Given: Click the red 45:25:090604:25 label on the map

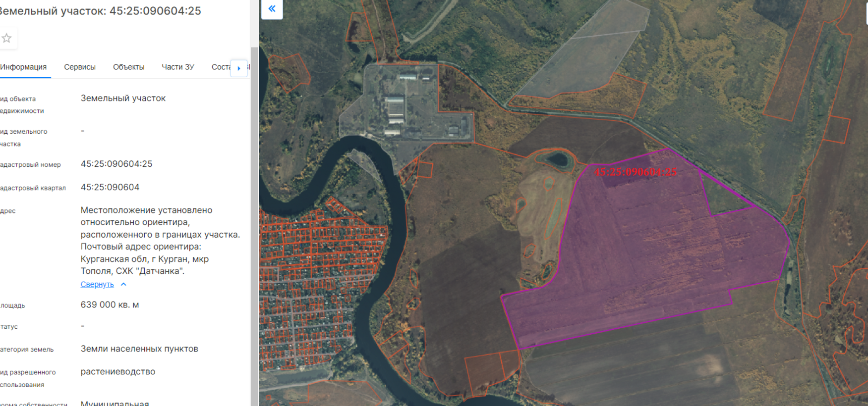Looking at the screenshot, I should click(635, 172).
